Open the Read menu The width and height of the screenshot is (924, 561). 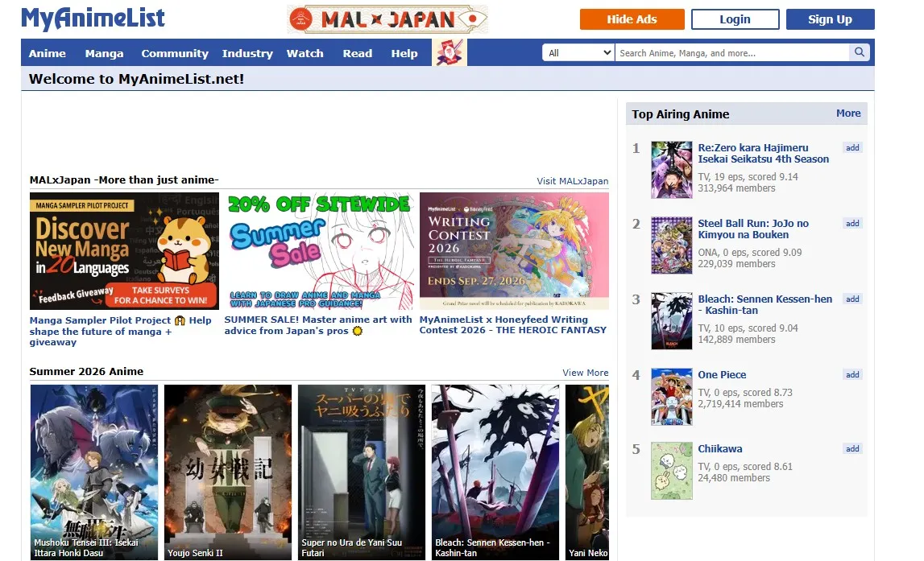(x=357, y=53)
